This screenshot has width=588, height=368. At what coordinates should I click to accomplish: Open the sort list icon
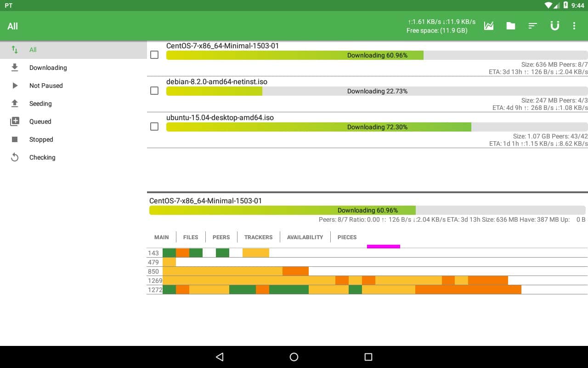533,26
